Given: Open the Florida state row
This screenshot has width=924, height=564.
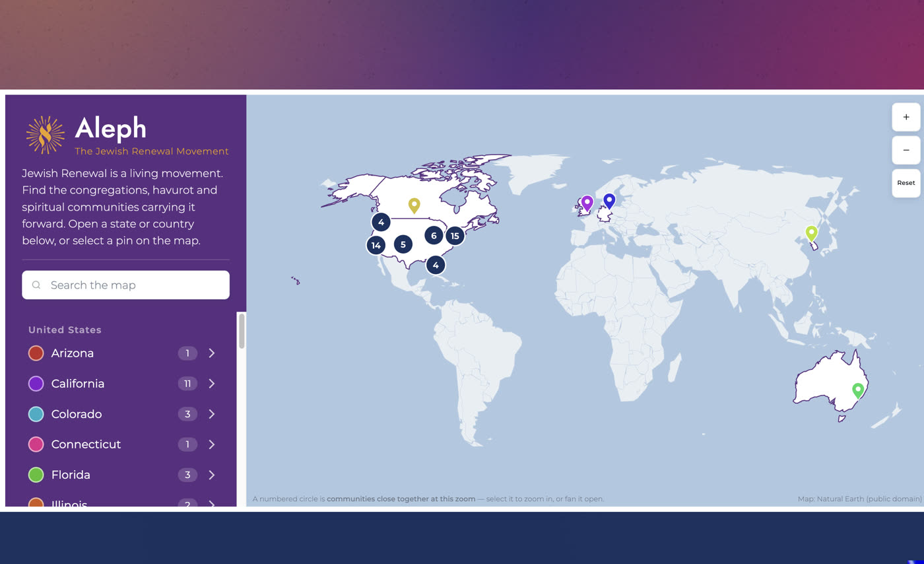Looking at the screenshot, I should [x=123, y=475].
